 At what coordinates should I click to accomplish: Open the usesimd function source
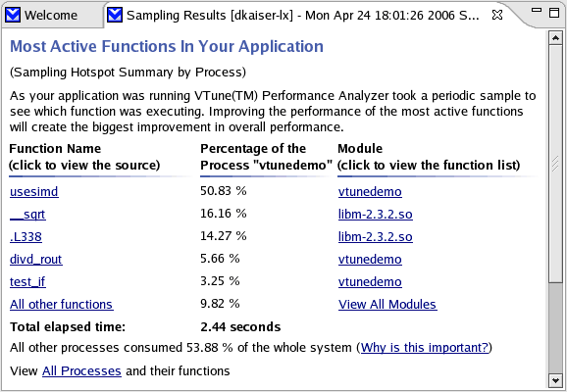pos(34,191)
